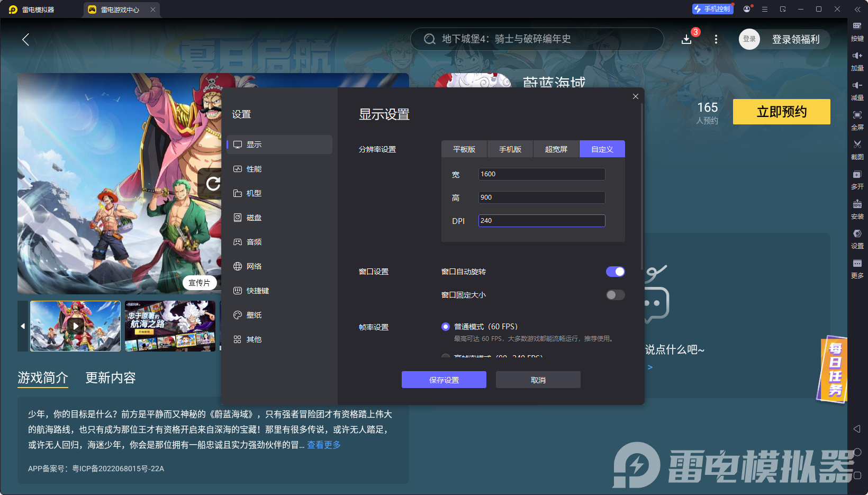Screen dimensions: 868x495
Task: Collapse the right sidebar with double chevron
Action: pos(857,9)
